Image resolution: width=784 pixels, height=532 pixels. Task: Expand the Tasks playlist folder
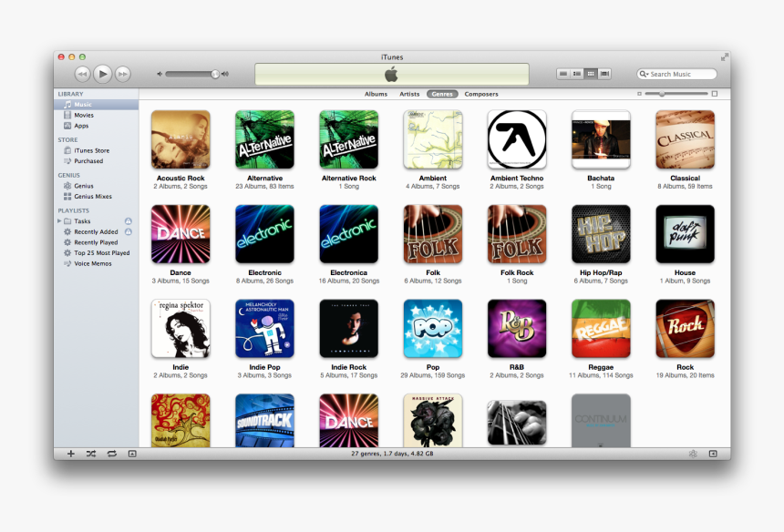point(59,220)
